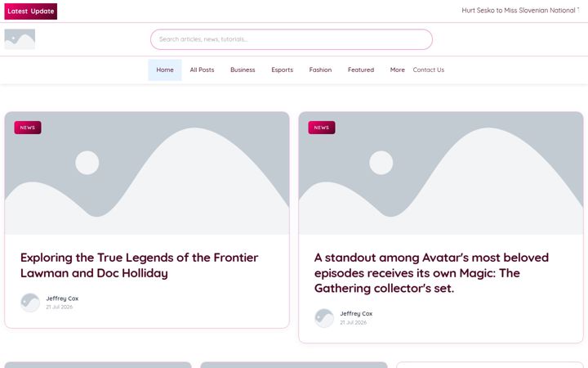Viewport: 588px width, 368px height.
Task: Select the Home menu item
Action: pyautogui.click(x=165, y=70)
